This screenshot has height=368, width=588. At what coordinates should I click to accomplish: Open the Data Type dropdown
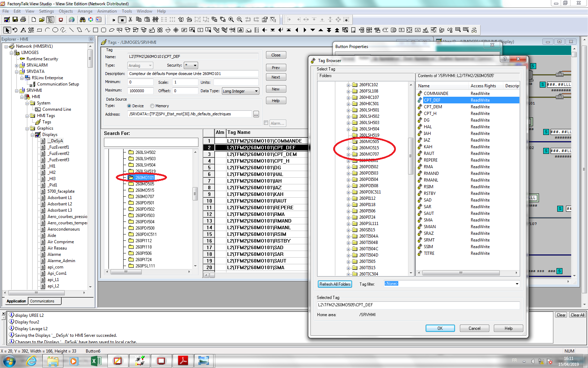click(x=256, y=91)
